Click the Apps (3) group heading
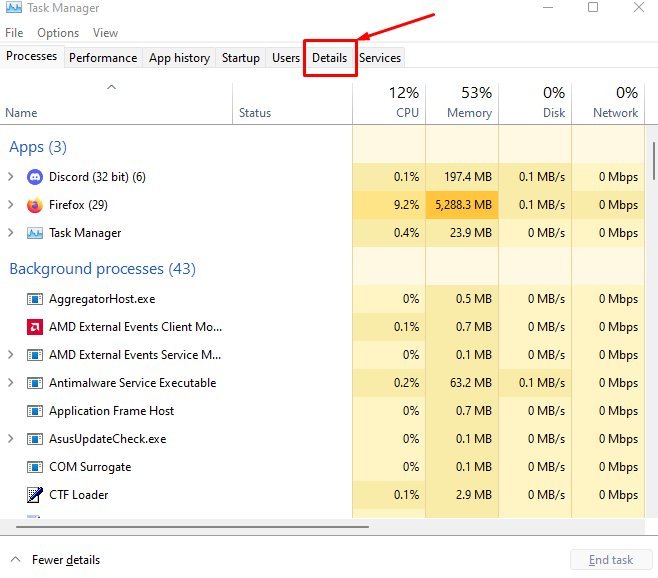This screenshot has height=578, width=658. point(38,147)
